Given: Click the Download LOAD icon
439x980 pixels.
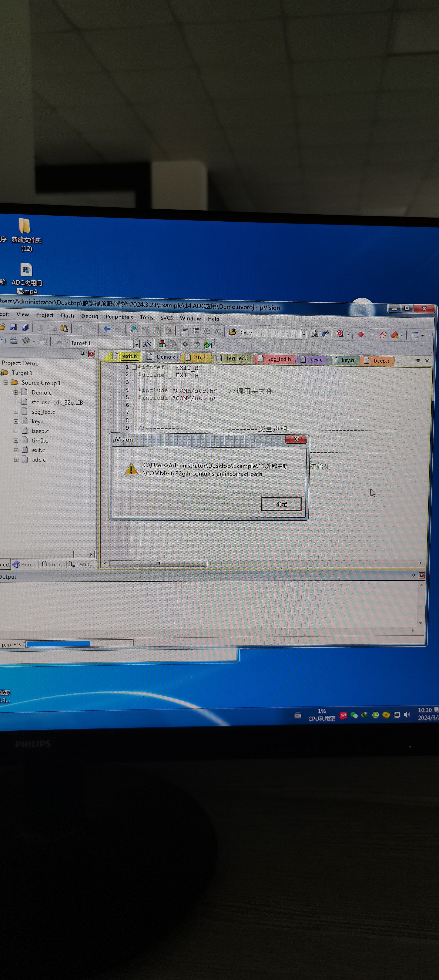Looking at the screenshot, I should tap(59, 341).
